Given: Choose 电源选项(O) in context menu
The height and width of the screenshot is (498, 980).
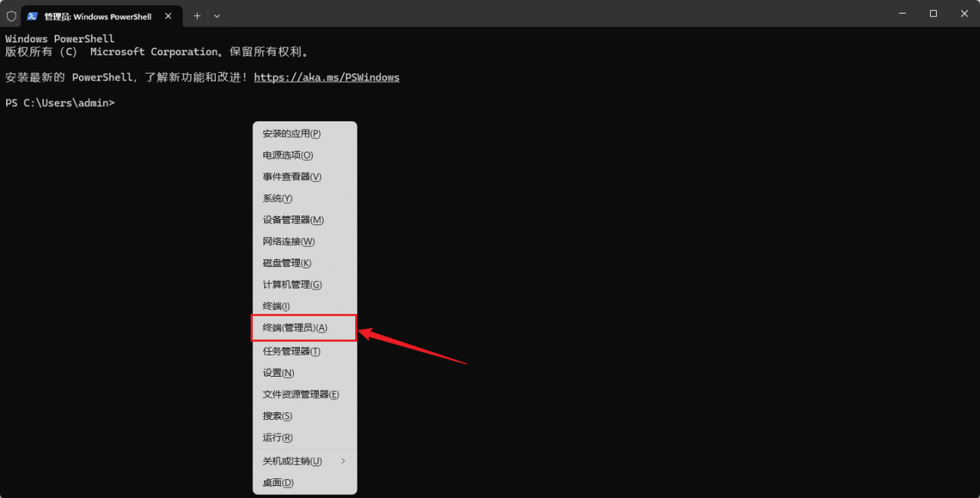Looking at the screenshot, I should click(x=288, y=155).
